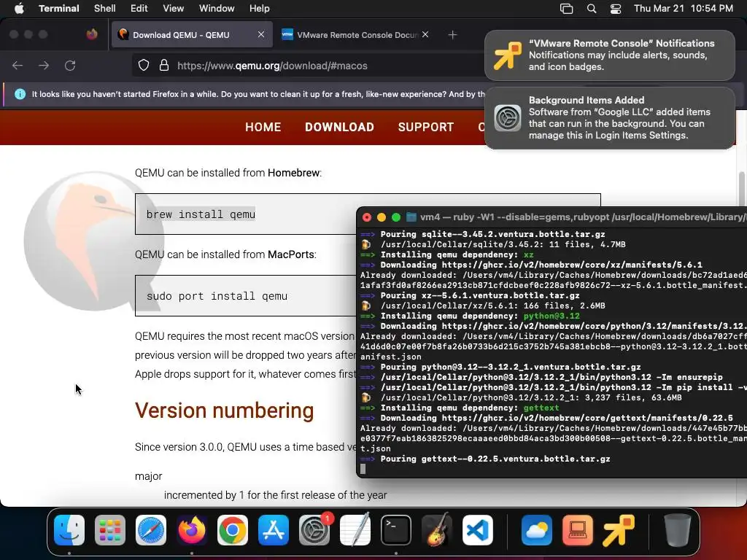Open GarageBand from the Dock

tap(437, 530)
